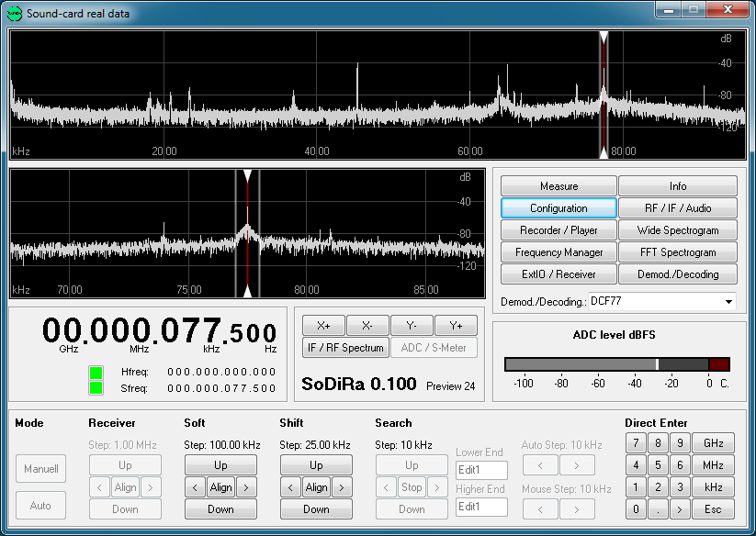Click Shift Up button
This screenshot has height=536, width=756.
316,465
